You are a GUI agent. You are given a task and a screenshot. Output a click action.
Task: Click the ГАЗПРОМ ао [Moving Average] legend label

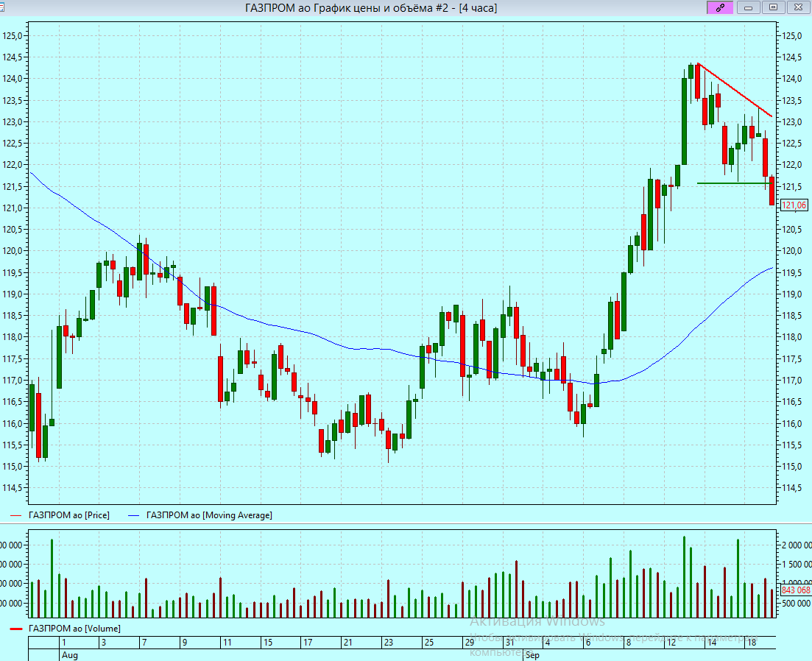209,515
